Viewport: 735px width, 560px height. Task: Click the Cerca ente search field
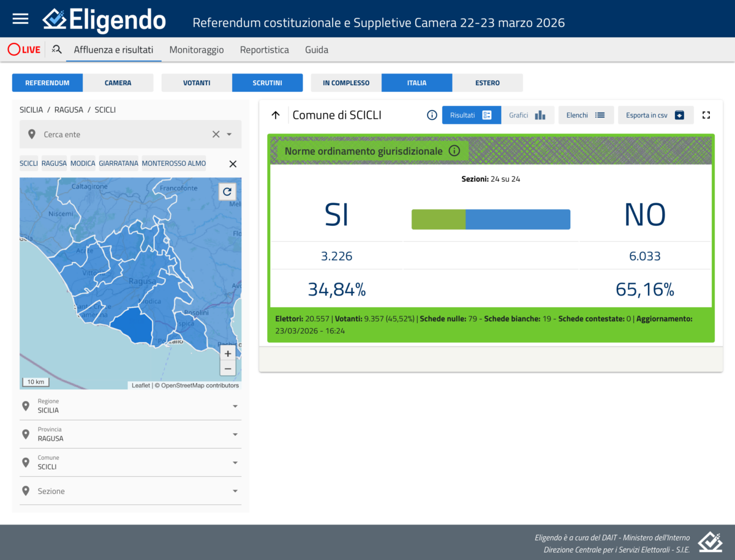pyautogui.click(x=123, y=134)
